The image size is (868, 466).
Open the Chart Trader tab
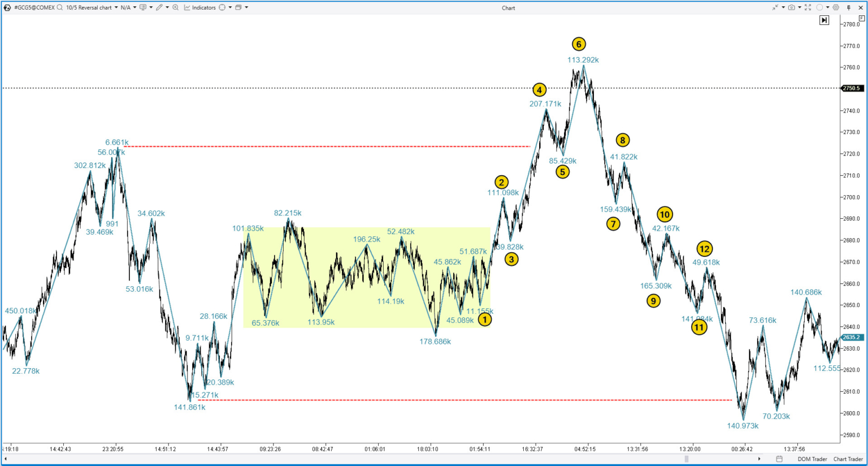(x=849, y=459)
